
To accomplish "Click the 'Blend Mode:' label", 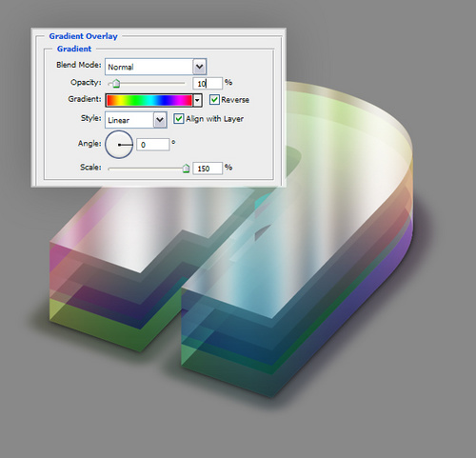I will (x=79, y=65).
